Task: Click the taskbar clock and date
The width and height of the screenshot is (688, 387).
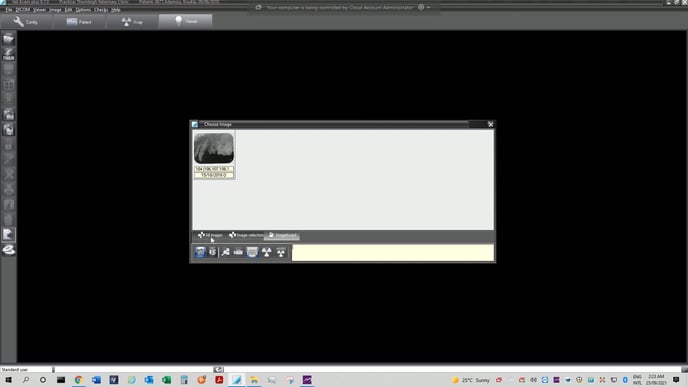Action: click(656, 380)
